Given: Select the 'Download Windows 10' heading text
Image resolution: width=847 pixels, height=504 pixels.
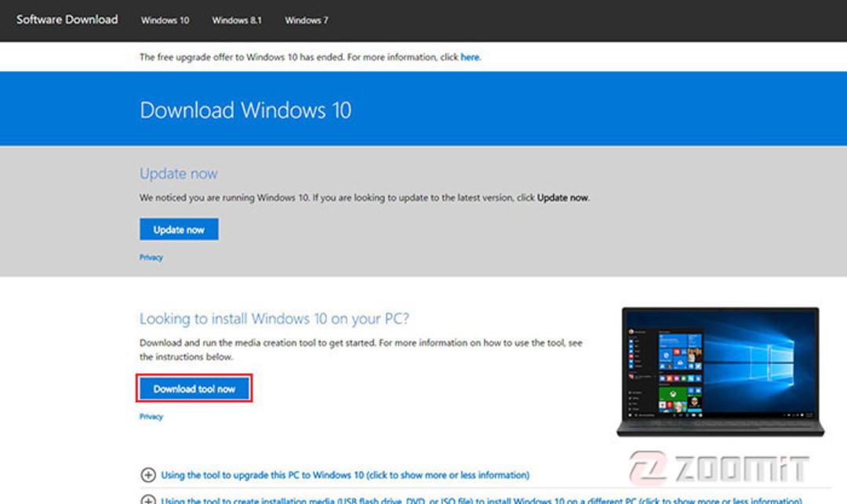Looking at the screenshot, I should (245, 110).
